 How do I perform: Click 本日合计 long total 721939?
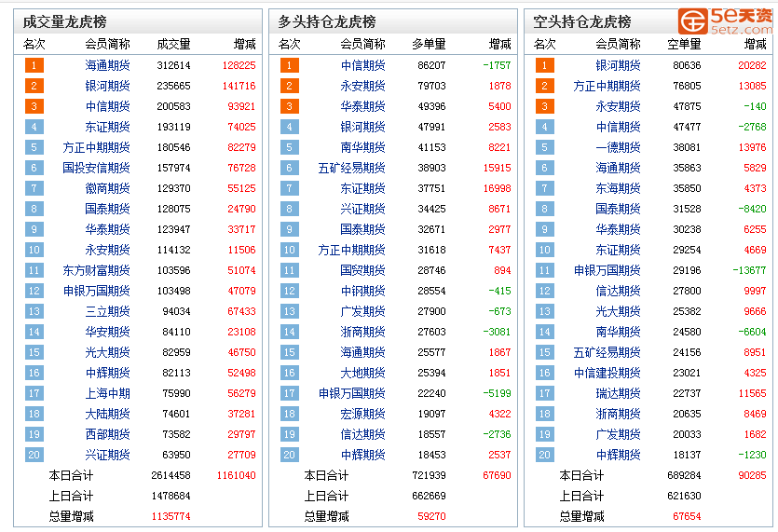[x=429, y=475]
